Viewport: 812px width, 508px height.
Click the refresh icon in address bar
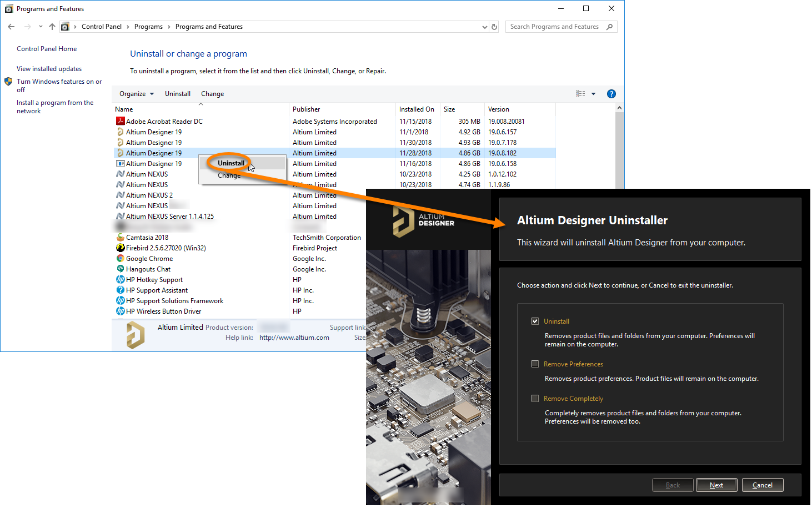tap(494, 27)
